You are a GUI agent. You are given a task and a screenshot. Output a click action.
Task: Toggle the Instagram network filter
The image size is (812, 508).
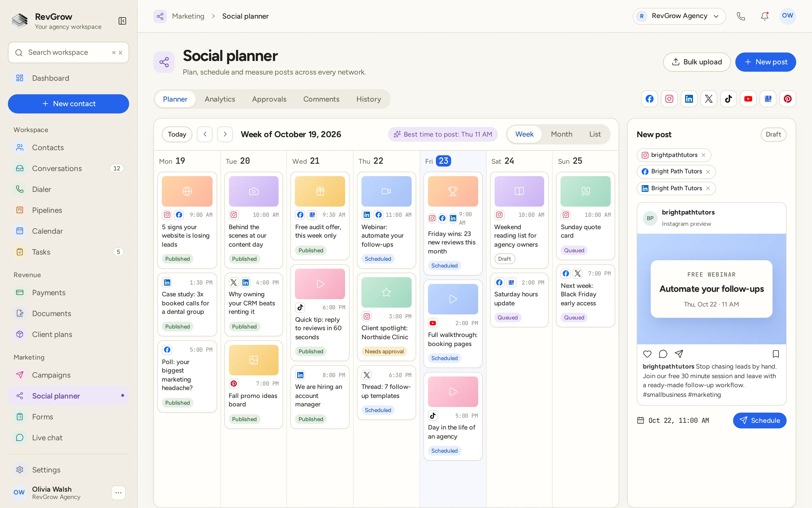(x=669, y=99)
